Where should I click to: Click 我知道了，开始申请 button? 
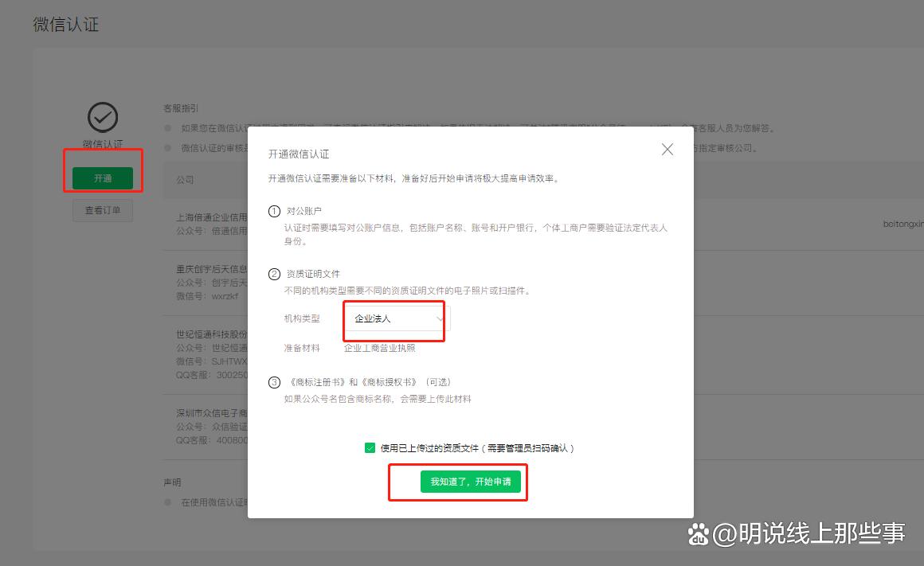pos(470,482)
